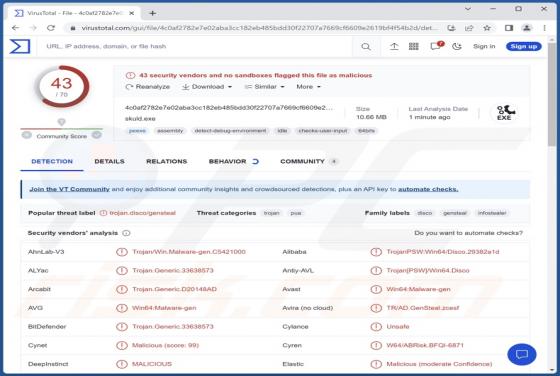Click the VirusTotal logo icon
Screen dimensions: 560x376
(20, 46)
